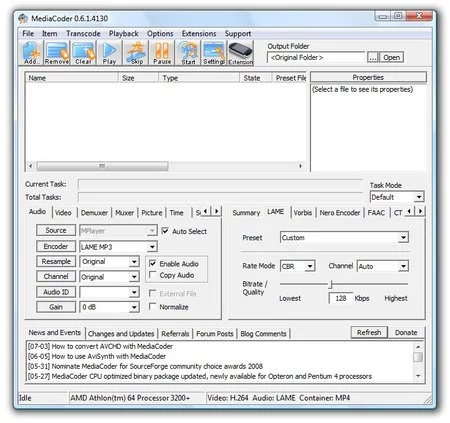Open the audio Channel Original dropdown
This screenshot has height=423, width=450.
click(x=134, y=277)
